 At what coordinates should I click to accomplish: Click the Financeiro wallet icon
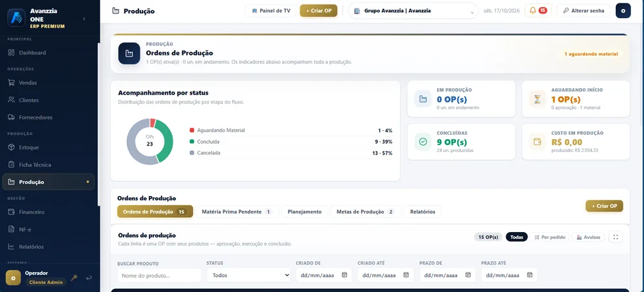[11, 212]
